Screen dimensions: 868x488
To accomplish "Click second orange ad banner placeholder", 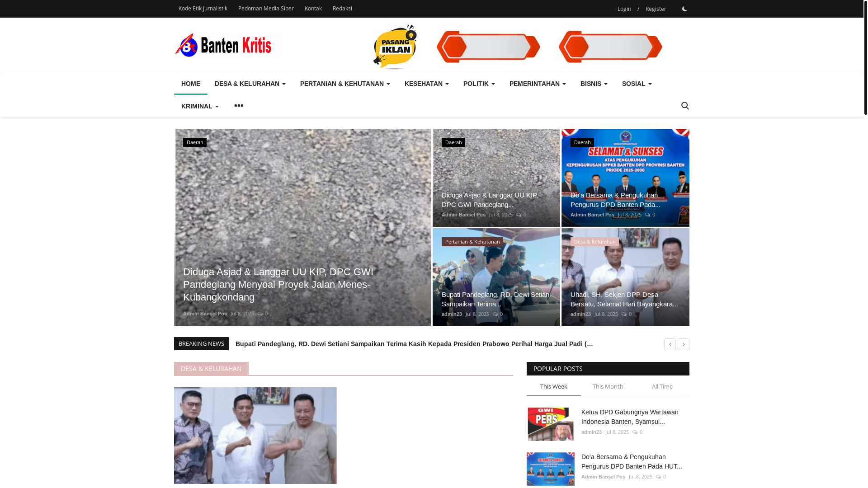I will click(610, 47).
